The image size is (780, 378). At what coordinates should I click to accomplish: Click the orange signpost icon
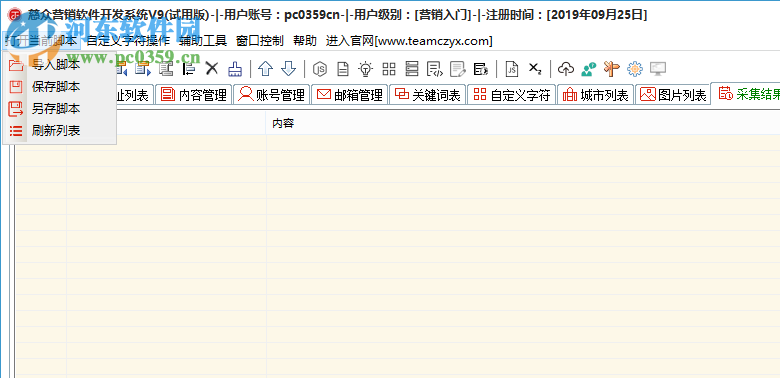[612, 69]
